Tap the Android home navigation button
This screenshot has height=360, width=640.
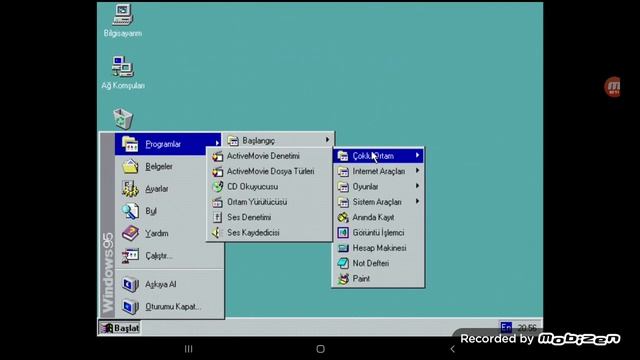[320, 349]
